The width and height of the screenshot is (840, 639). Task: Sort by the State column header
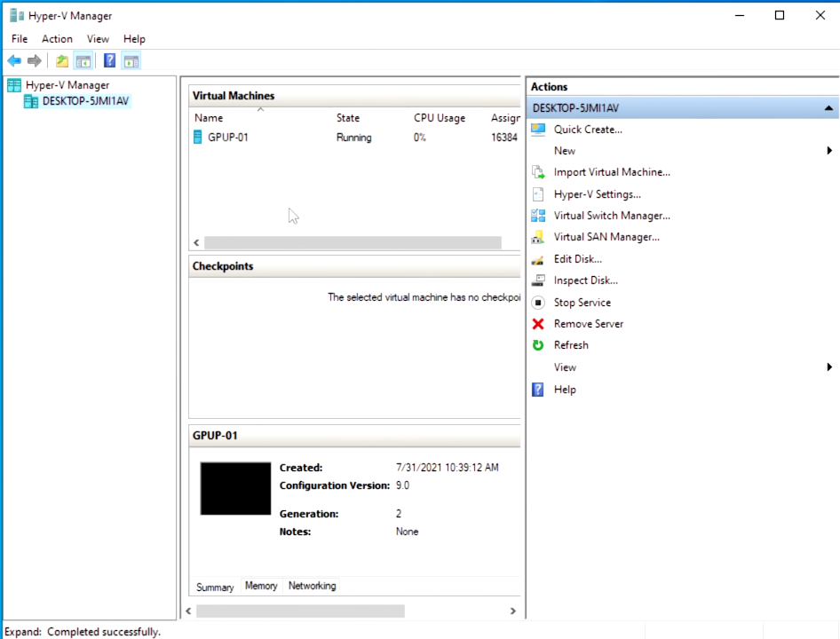pyautogui.click(x=348, y=118)
